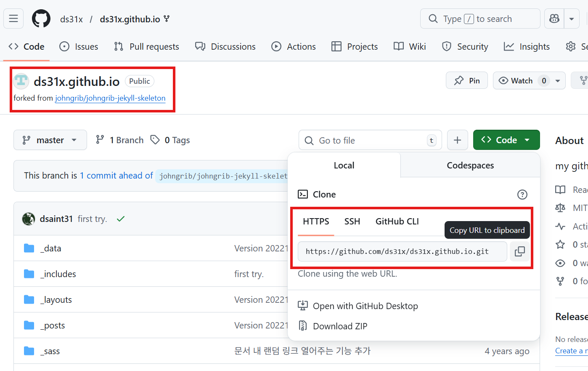Toggle the green Code dropdown button

pyautogui.click(x=506, y=140)
